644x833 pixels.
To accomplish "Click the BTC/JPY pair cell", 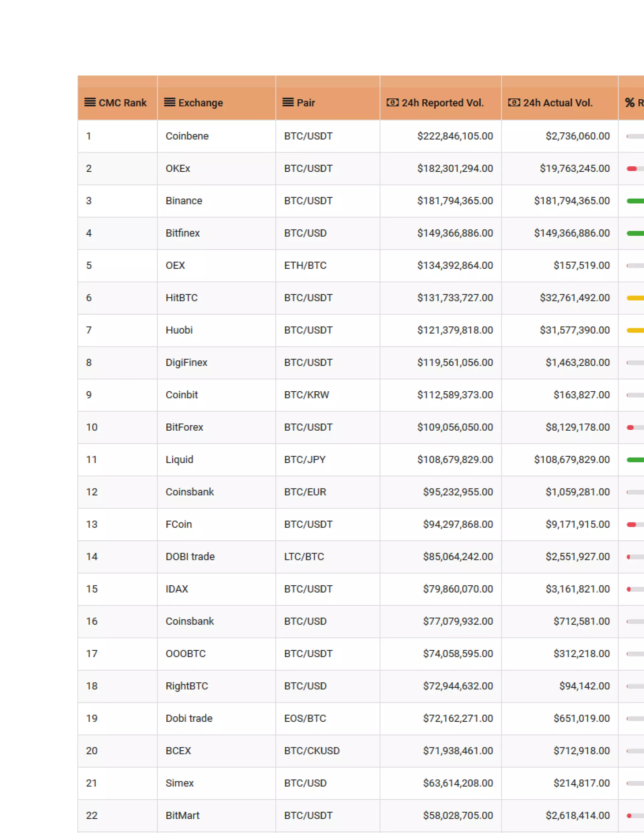I will (x=328, y=460).
